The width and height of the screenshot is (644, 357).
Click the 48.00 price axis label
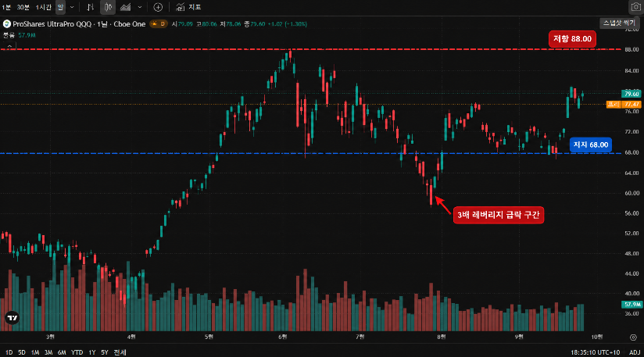point(631,254)
